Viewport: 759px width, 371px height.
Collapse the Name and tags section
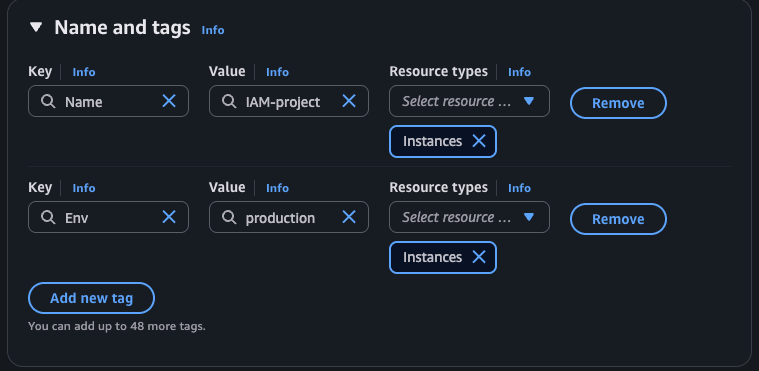pos(36,27)
